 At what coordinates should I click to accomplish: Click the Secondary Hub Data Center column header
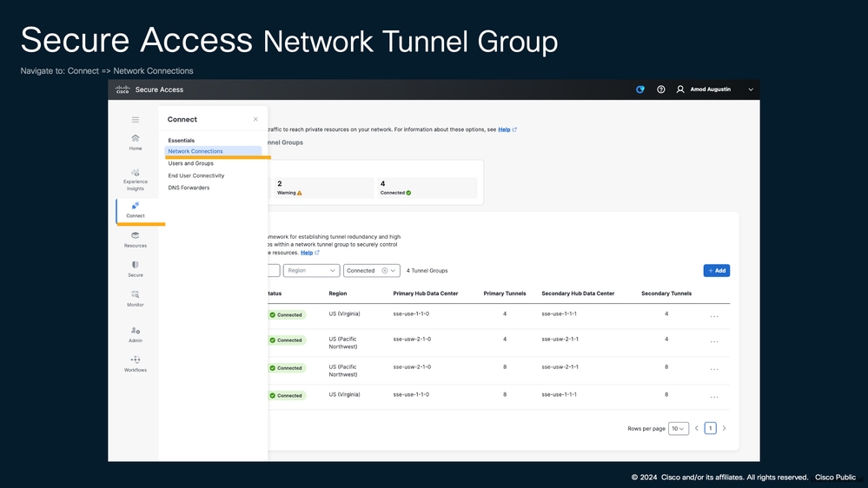(x=578, y=293)
